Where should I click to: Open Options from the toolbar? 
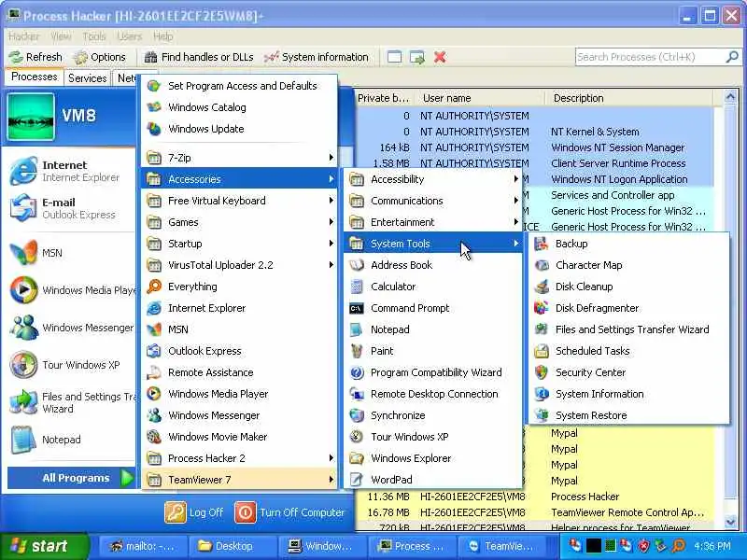click(99, 57)
